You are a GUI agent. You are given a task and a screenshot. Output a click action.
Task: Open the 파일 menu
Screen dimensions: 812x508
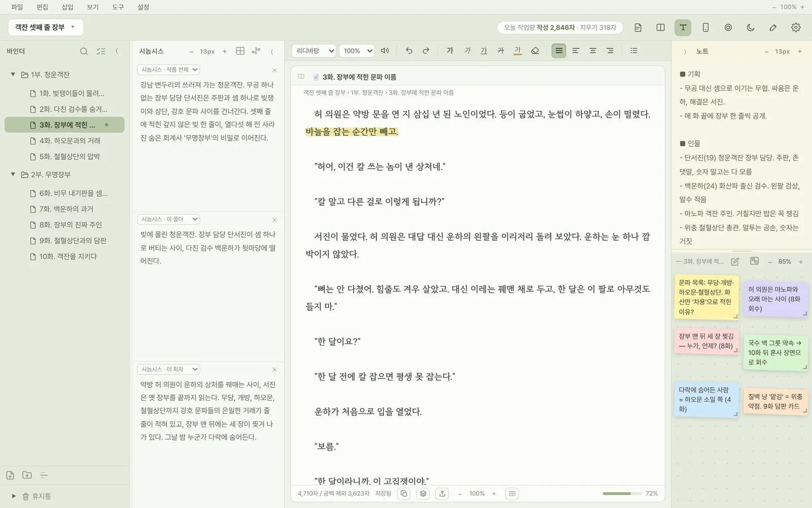pos(17,7)
